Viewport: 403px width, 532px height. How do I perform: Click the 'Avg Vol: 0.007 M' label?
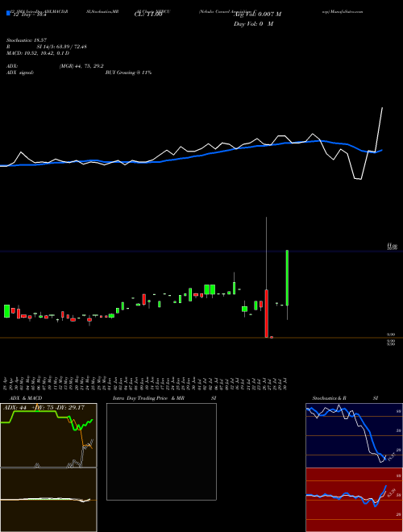click(x=257, y=15)
